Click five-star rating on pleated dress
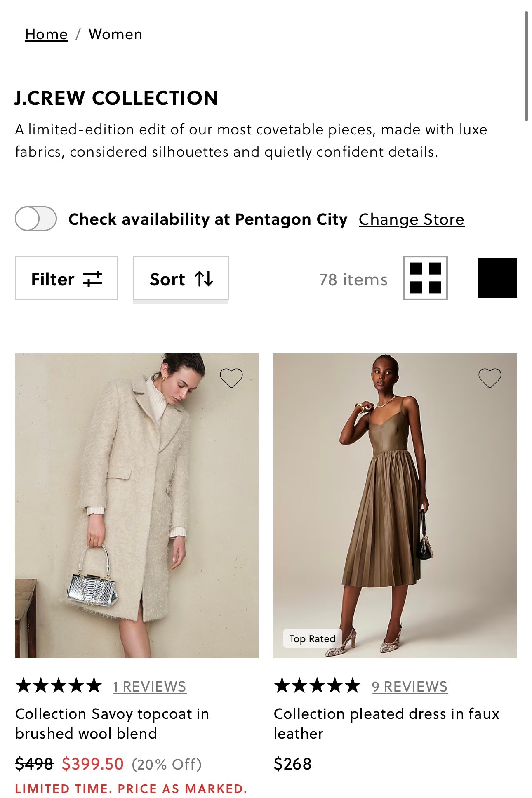 tap(317, 685)
